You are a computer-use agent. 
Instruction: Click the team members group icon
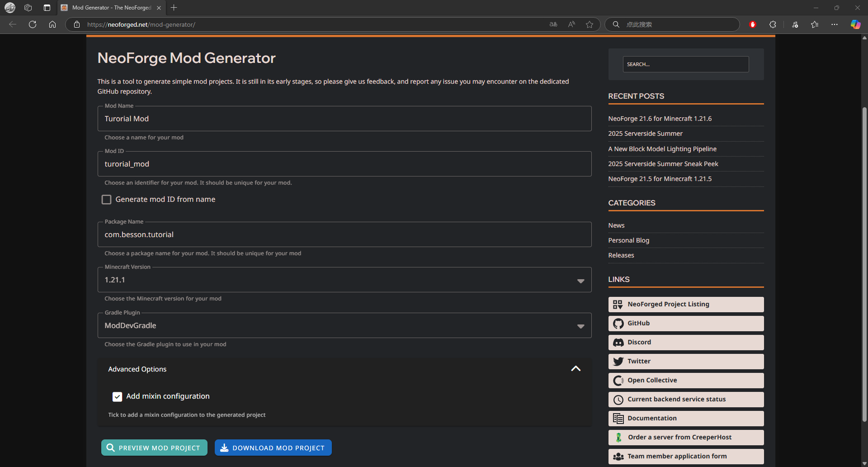(x=618, y=457)
